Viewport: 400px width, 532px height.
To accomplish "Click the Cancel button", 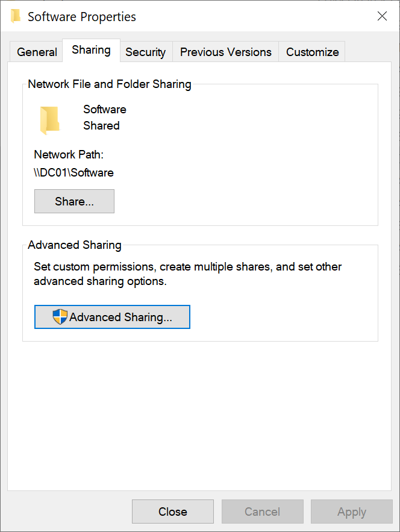I will point(262,512).
